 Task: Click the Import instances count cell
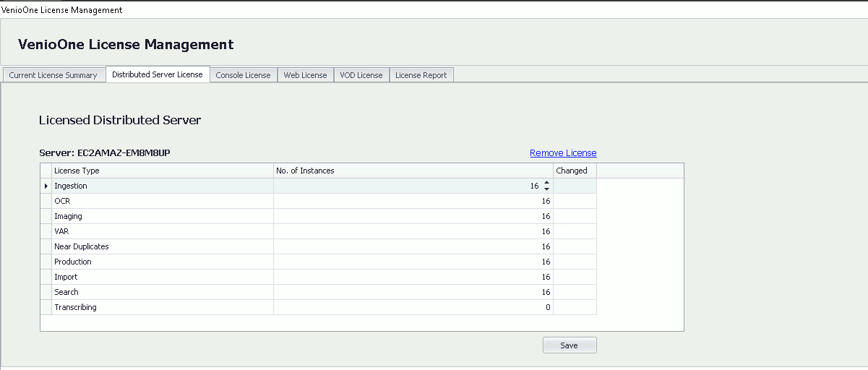click(413, 277)
